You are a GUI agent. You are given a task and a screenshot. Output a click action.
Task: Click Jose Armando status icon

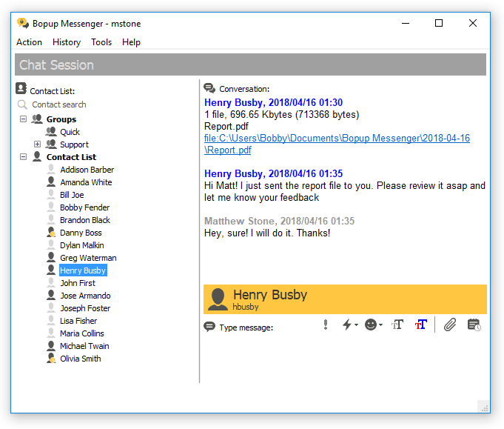[x=51, y=295]
